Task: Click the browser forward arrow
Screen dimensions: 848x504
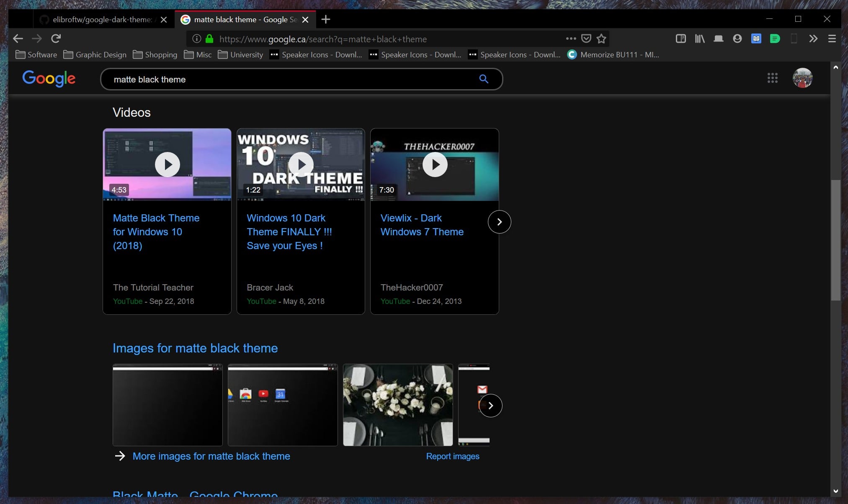Action: coord(37,39)
